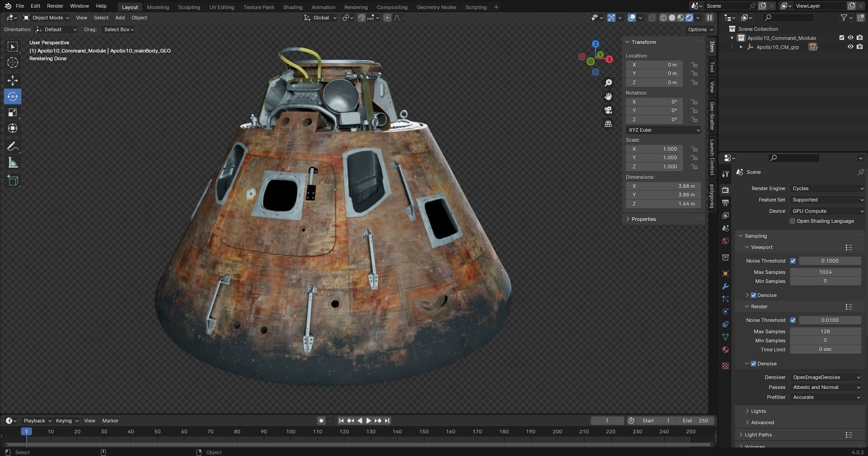The image size is (868, 456).
Task: Open the Material properties tab icon
Action: tap(725, 350)
